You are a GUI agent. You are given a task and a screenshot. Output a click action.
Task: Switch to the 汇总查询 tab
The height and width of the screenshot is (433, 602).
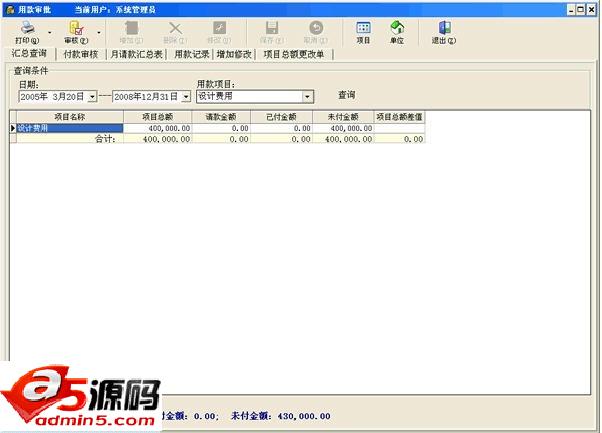pos(29,54)
